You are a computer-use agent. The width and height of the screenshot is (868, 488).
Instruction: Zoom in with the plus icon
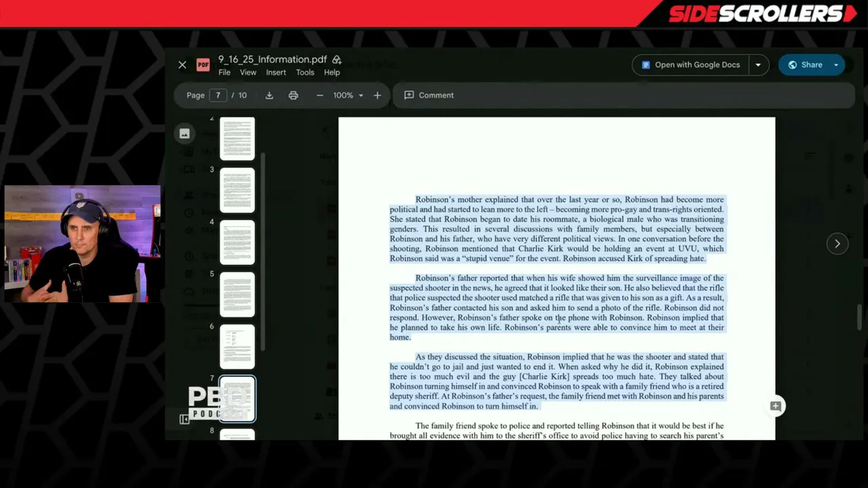click(x=377, y=96)
